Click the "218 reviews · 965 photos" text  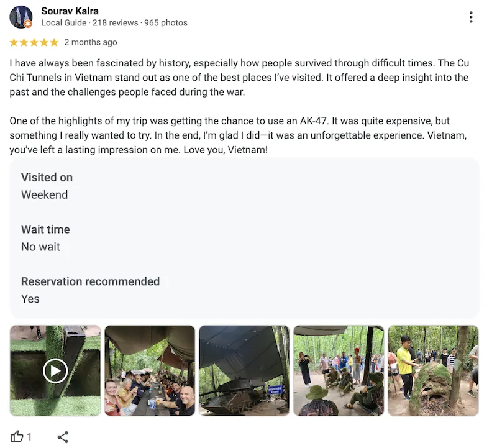tap(140, 23)
